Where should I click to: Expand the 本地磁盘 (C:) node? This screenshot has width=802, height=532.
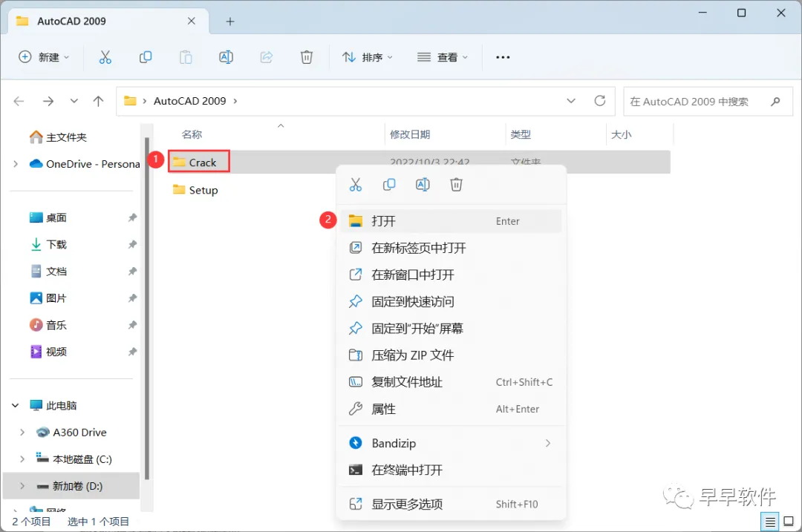[22, 459]
